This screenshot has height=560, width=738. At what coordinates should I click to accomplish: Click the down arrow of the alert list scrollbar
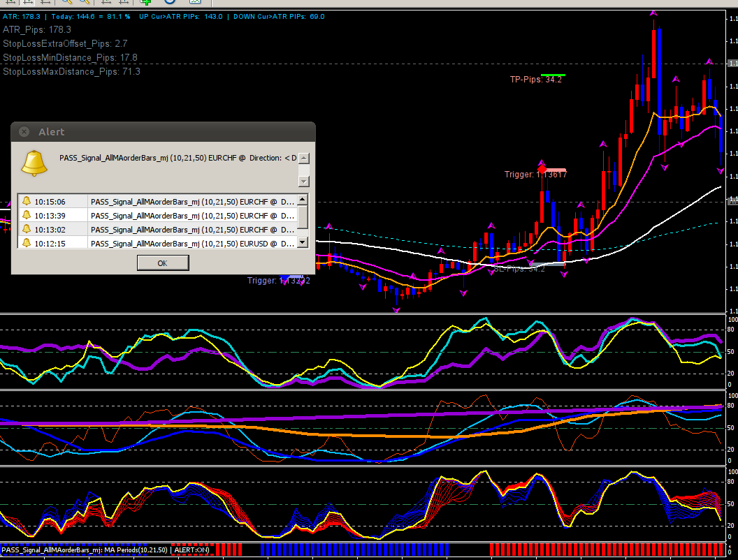point(303,242)
